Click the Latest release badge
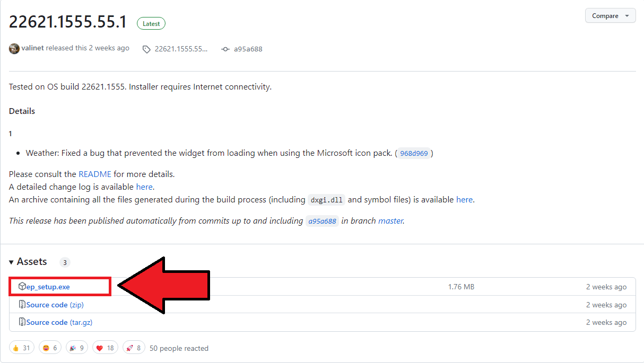The width and height of the screenshot is (644, 363). [x=151, y=23]
